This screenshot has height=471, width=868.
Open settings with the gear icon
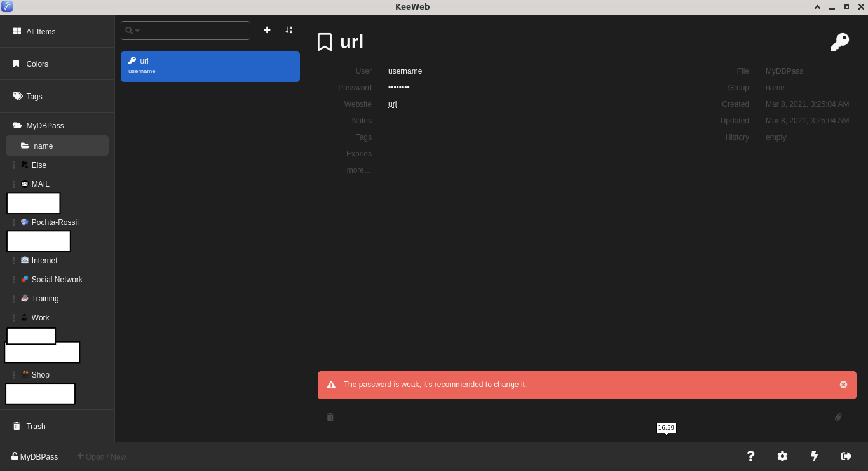pos(782,456)
